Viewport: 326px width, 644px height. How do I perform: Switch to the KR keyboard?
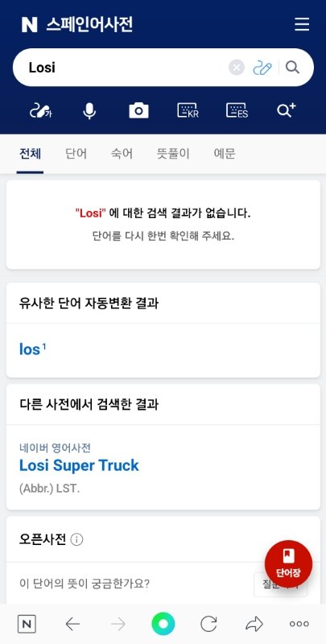coord(188,110)
